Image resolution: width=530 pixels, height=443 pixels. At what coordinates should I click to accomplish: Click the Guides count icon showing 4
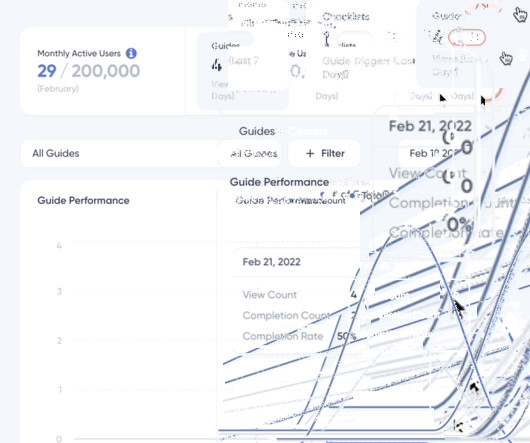(216, 65)
